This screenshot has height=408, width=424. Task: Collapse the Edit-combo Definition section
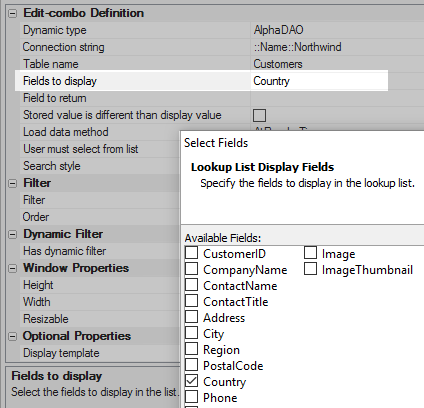(x=12, y=14)
